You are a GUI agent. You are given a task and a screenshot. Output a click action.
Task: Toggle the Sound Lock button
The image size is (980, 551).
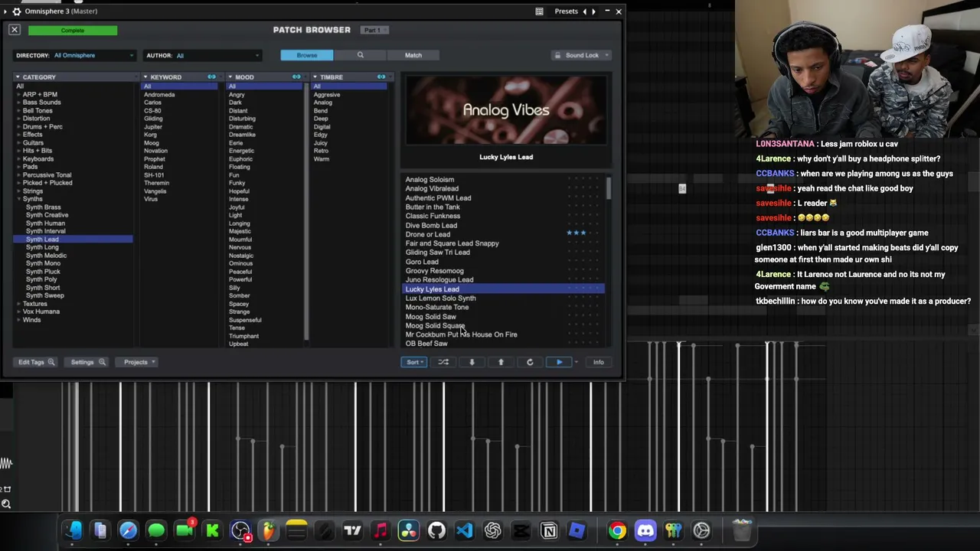pyautogui.click(x=582, y=55)
